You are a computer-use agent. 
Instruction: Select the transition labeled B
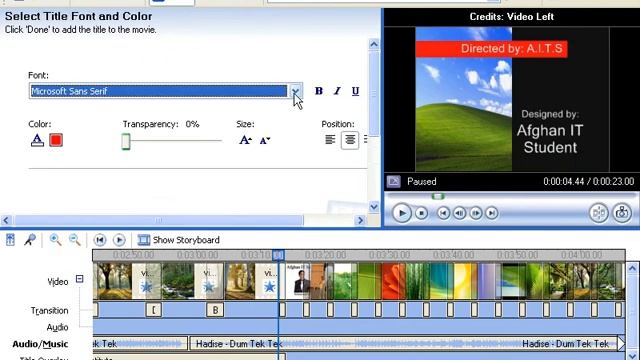coord(215,310)
